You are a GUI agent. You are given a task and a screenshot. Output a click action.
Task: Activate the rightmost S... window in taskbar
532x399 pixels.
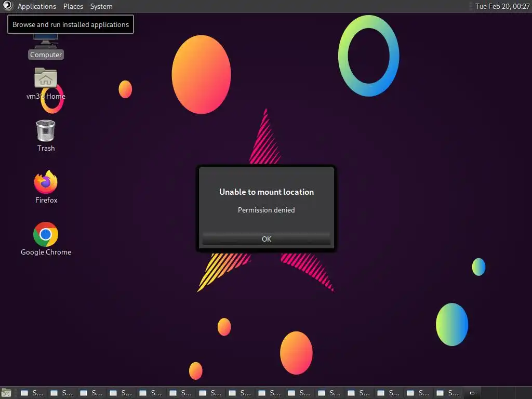[x=448, y=393]
